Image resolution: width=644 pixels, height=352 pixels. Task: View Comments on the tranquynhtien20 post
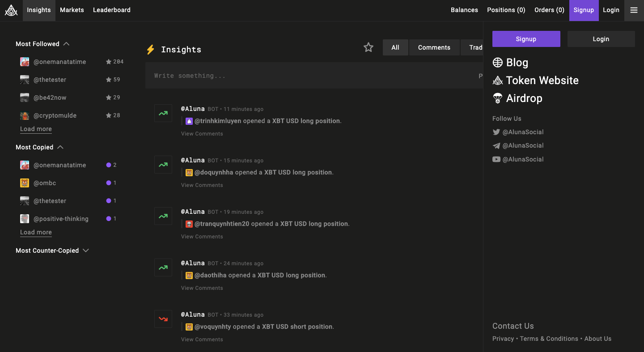[x=202, y=237]
